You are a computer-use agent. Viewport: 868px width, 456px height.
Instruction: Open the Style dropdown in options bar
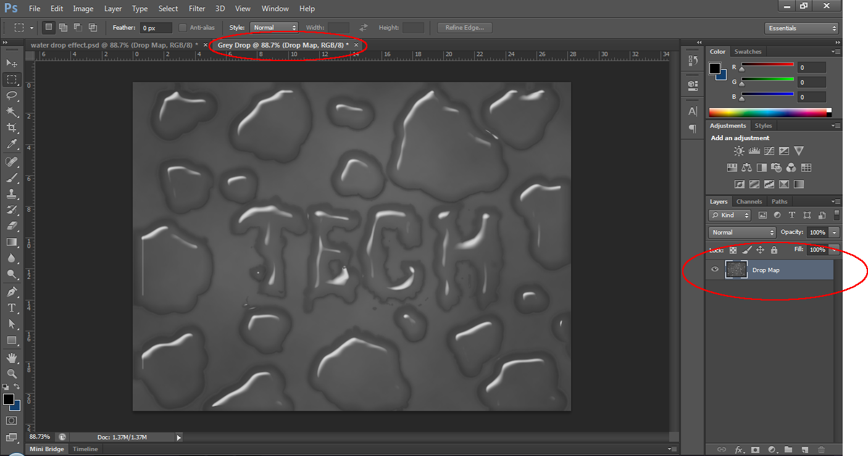[274, 28]
